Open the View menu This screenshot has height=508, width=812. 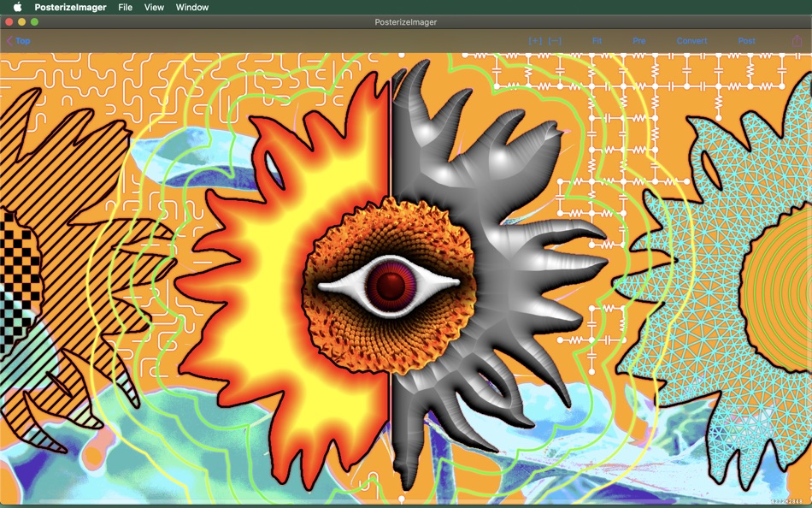(154, 7)
